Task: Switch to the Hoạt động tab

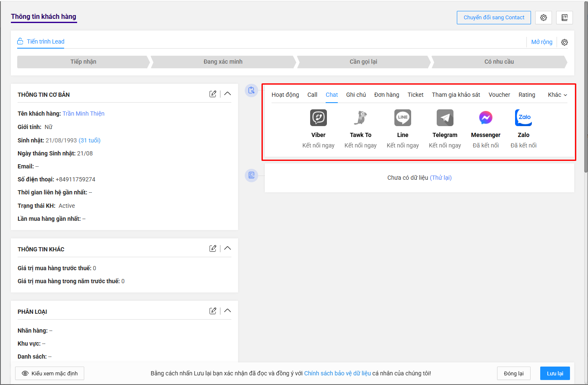Action: (x=285, y=95)
